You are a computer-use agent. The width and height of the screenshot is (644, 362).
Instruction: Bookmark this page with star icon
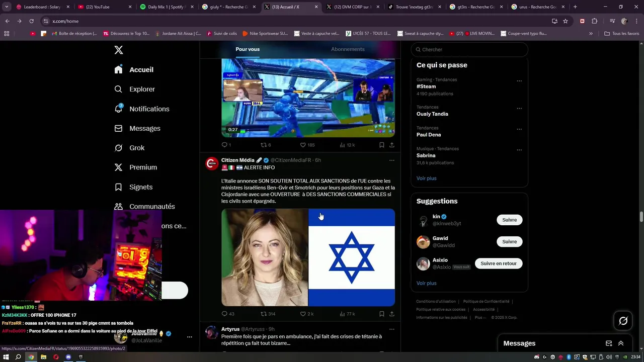[566, 21]
